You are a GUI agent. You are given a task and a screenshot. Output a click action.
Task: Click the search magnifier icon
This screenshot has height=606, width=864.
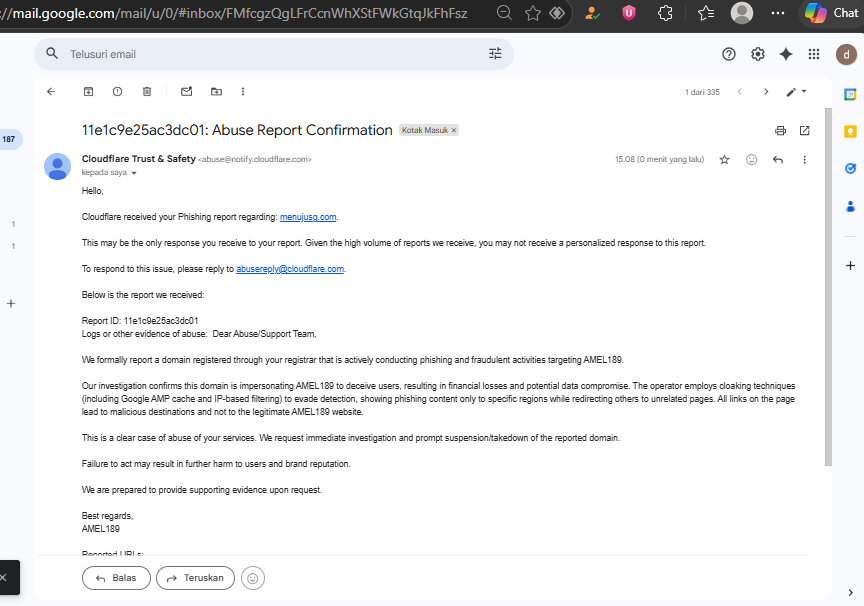click(x=52, y=53)
